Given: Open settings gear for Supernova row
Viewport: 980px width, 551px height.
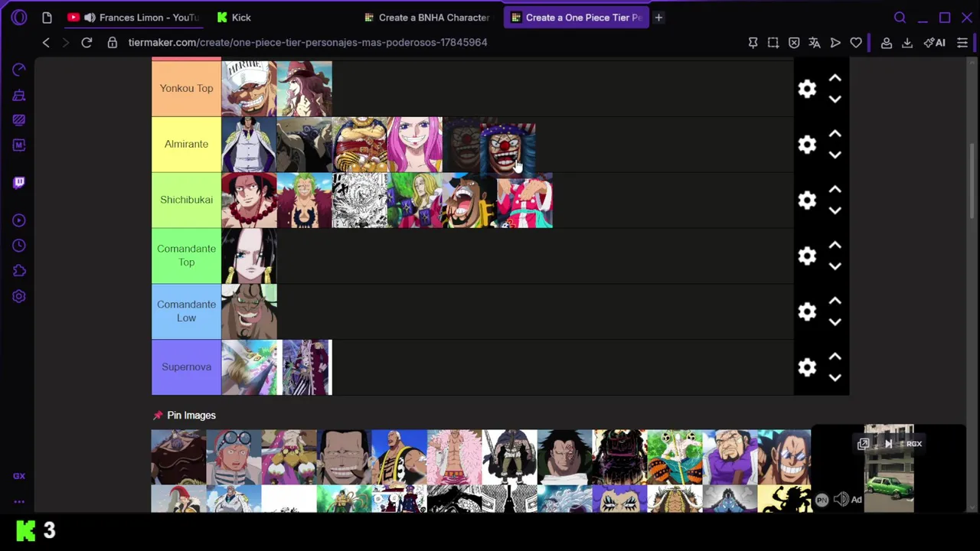Looking at the screenshot, I should (x=807, y=367).
